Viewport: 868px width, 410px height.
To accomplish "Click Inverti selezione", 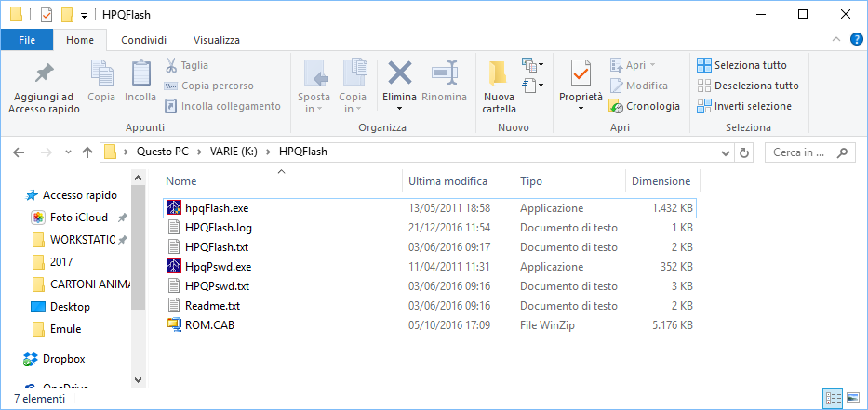I will click(x=744, y=106).
